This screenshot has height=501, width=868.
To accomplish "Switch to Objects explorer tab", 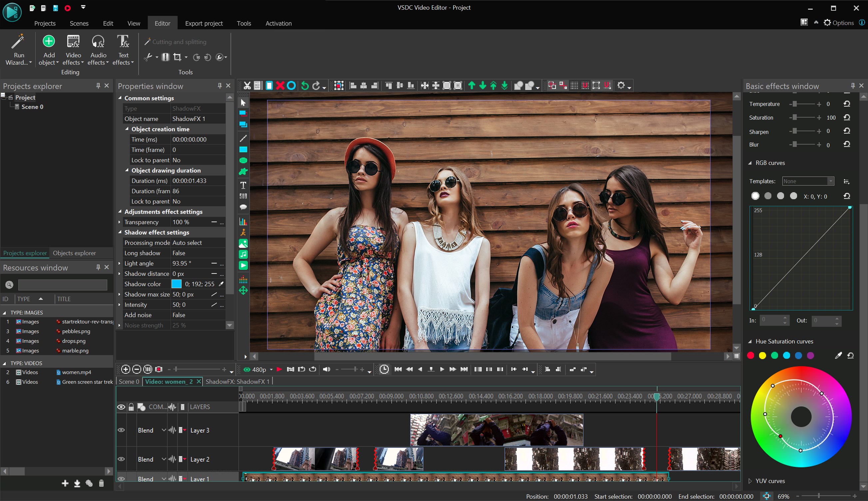I will click(74, 253).
